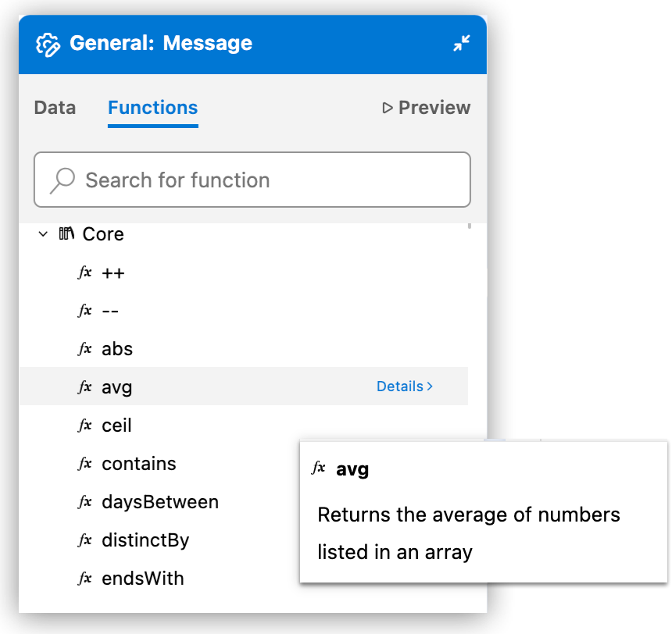Click the transformation icon in the header
The width and height of the screenshot is (672, 634).
47,43
